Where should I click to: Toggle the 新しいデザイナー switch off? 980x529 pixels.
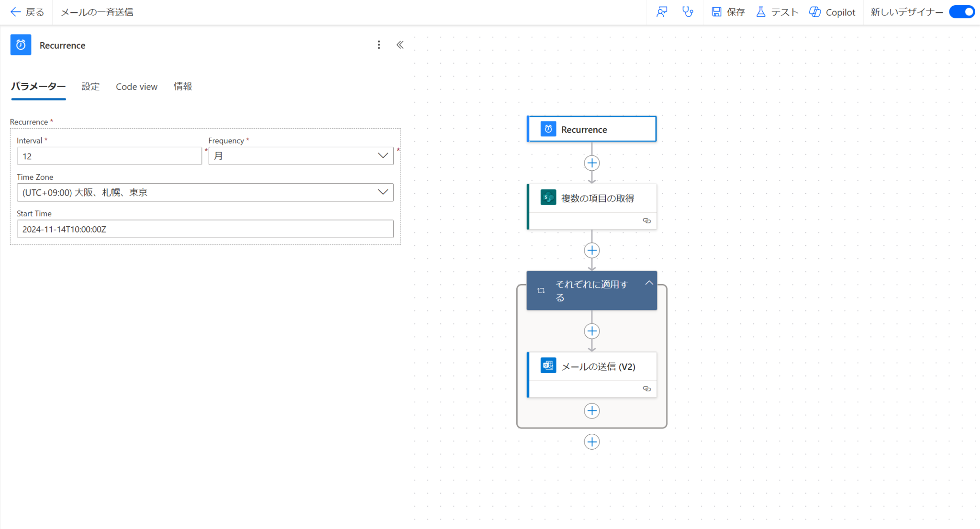(962, 12)
